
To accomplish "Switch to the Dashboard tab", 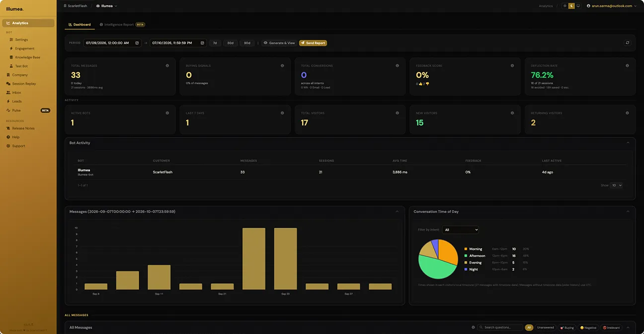I will pos(80,24).
